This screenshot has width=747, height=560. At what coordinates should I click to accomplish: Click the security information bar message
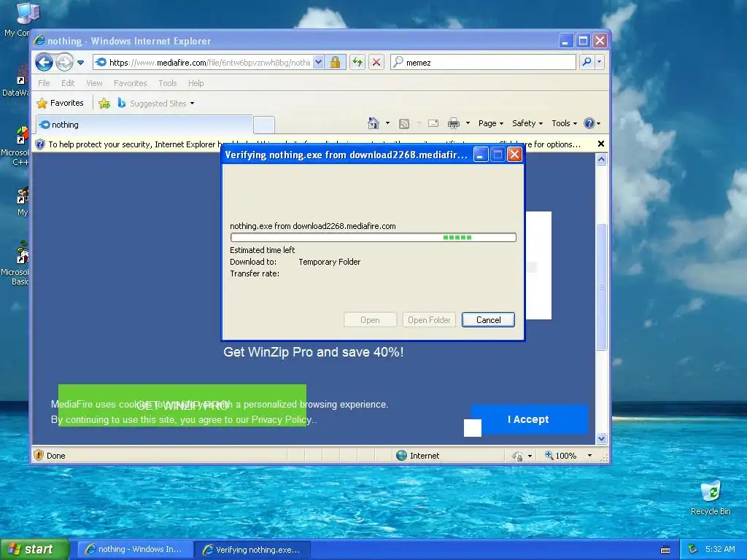314,144
